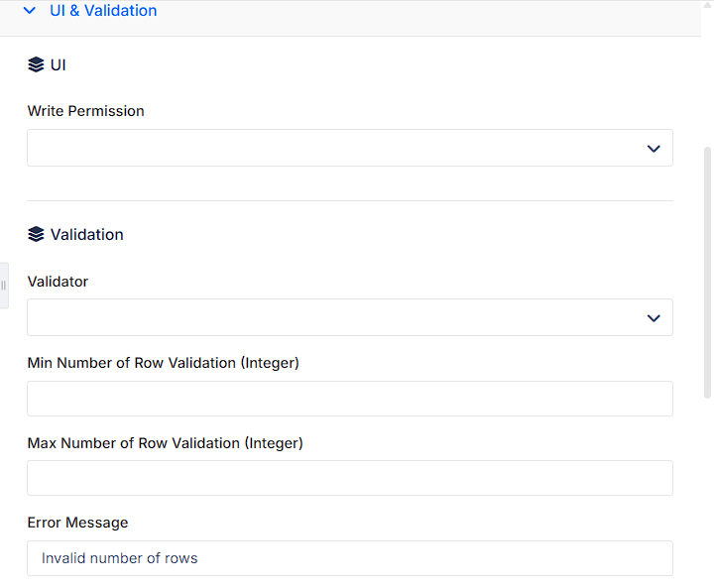This screenshot has height=588, width=714.
Task: Click the left panel splitter handle
Action: click(4, 286)
